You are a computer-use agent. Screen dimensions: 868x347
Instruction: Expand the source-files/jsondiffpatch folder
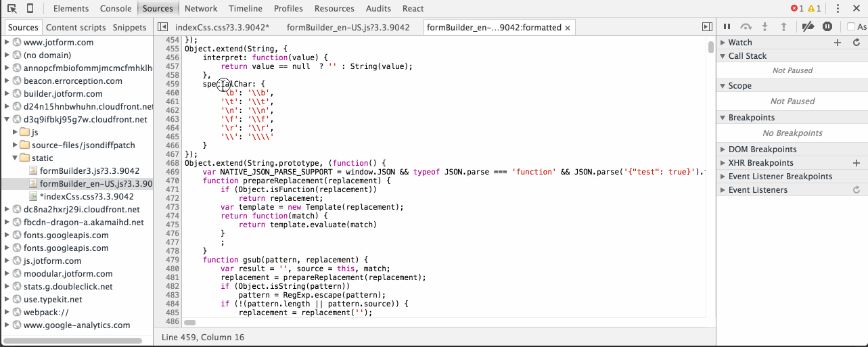(x=16, y=145)
